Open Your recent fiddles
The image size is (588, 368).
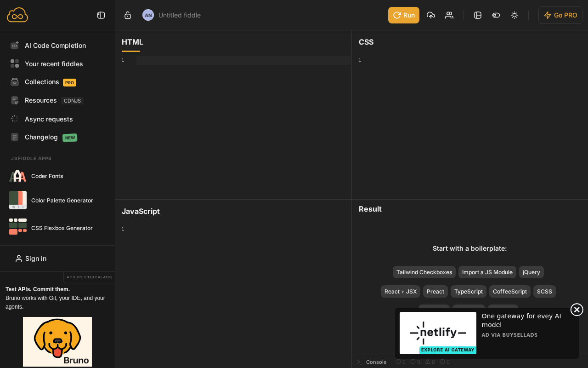pyautogui.click(x=54, y=64)
